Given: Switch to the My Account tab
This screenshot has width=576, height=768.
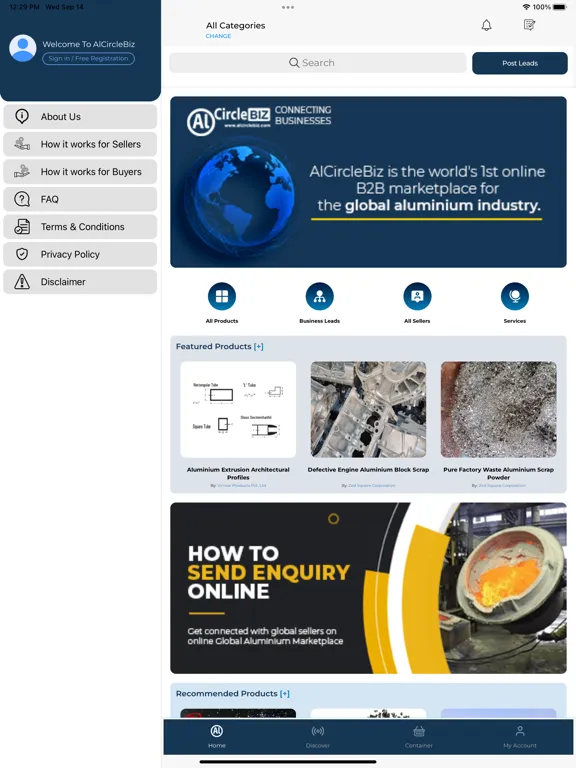Looking at the screenshot, I should [x=520, y=737].
